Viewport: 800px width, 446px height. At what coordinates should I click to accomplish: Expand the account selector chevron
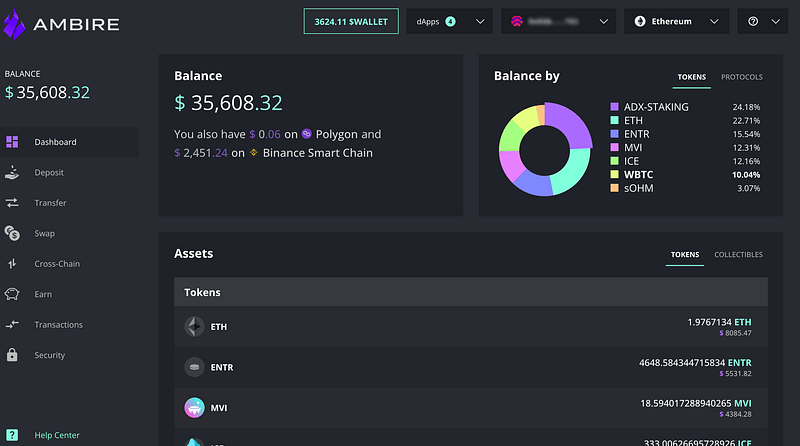pos(604,21)
